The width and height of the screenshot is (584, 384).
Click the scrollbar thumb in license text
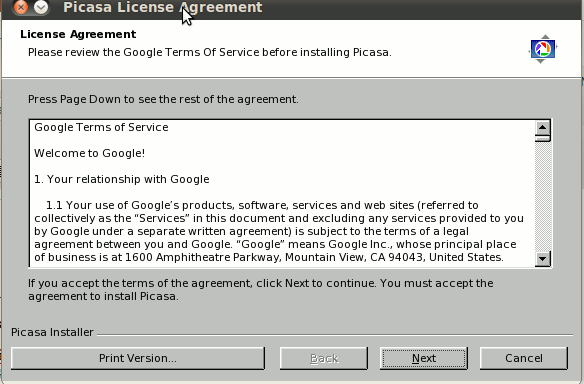(x=543, y=138)
